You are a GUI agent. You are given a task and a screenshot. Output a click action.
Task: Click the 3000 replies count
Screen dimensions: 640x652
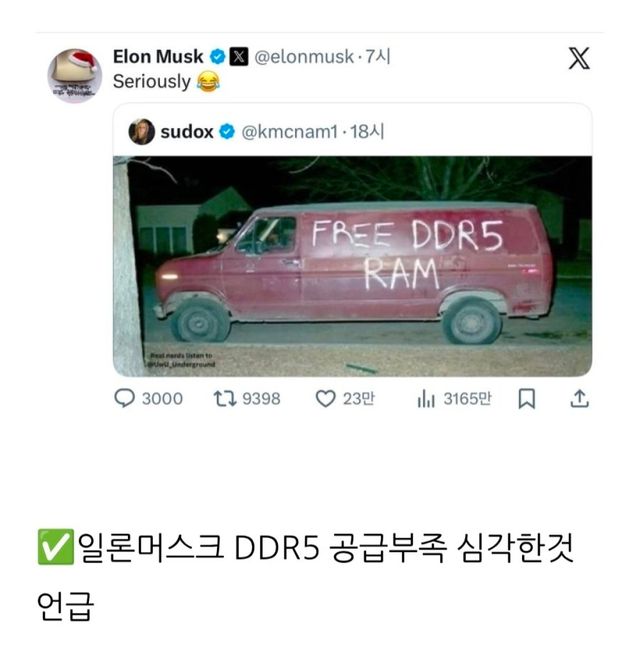point(162,399)
